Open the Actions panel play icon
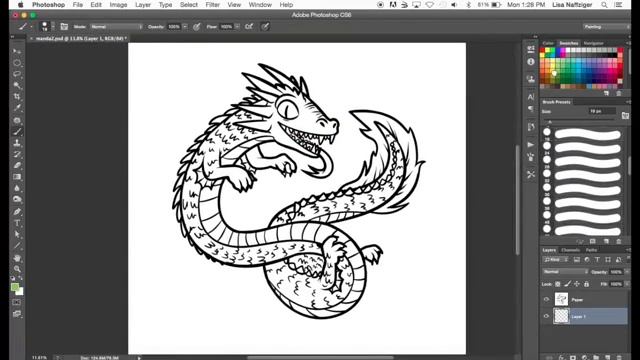Viewport: 640px width, 360px height. [531, 144]
